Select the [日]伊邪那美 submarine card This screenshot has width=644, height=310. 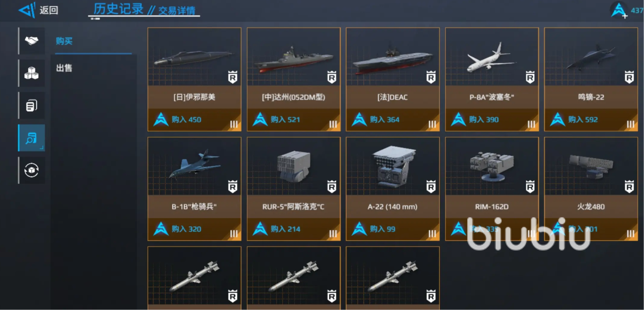(194, 79)
